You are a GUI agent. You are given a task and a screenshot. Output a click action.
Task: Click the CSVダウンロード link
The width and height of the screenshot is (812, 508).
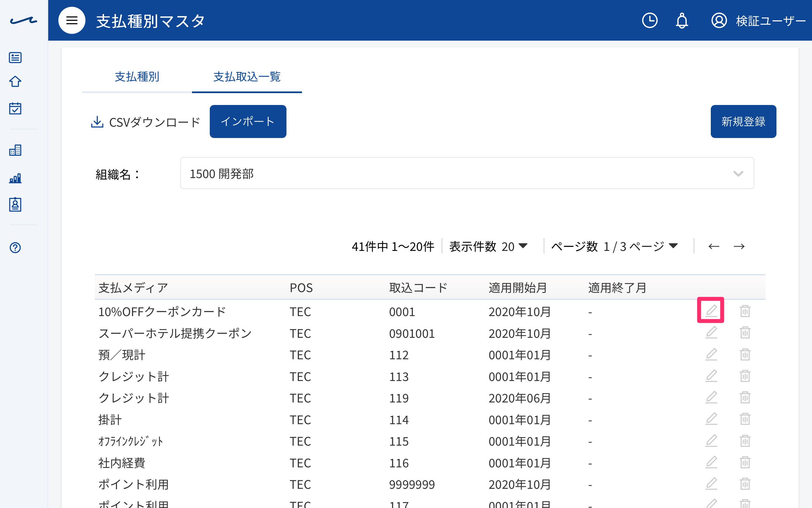click(x=145, y=122)
